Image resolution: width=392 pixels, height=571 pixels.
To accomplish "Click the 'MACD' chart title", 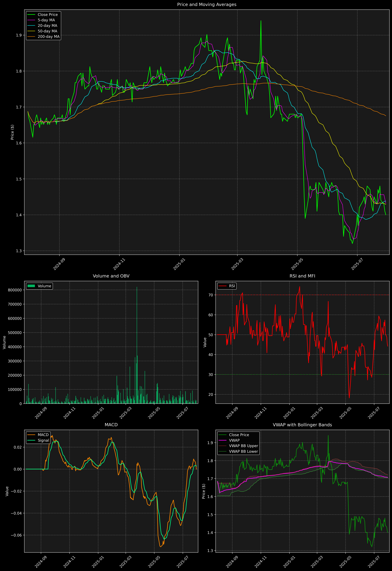I will [111, 425].
